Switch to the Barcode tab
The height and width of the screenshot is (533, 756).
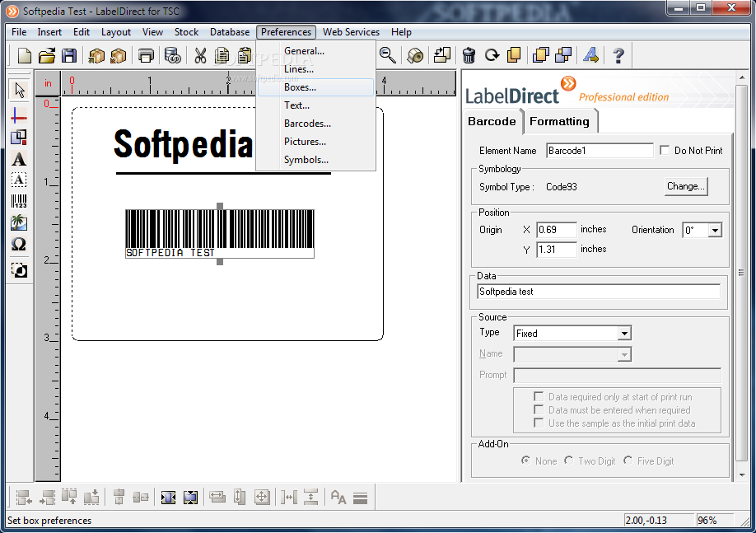(492, 121)
